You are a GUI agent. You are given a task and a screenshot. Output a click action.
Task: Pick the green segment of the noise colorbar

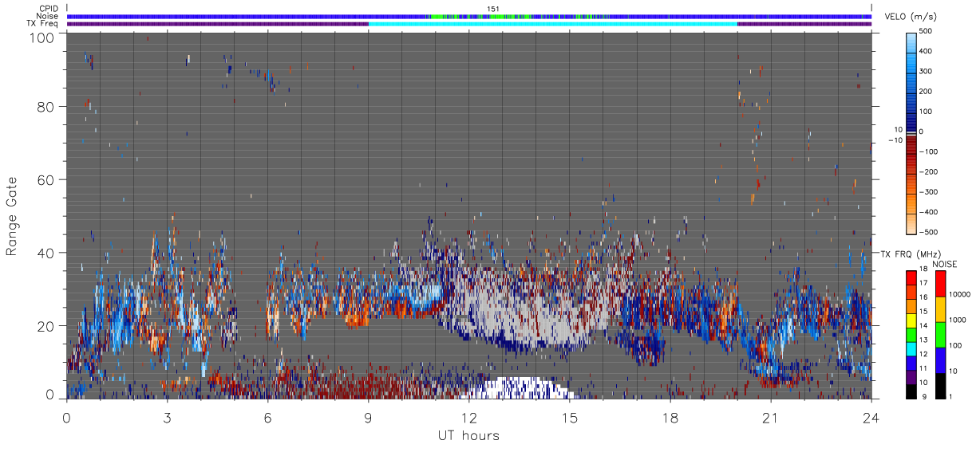coord(941,335)
